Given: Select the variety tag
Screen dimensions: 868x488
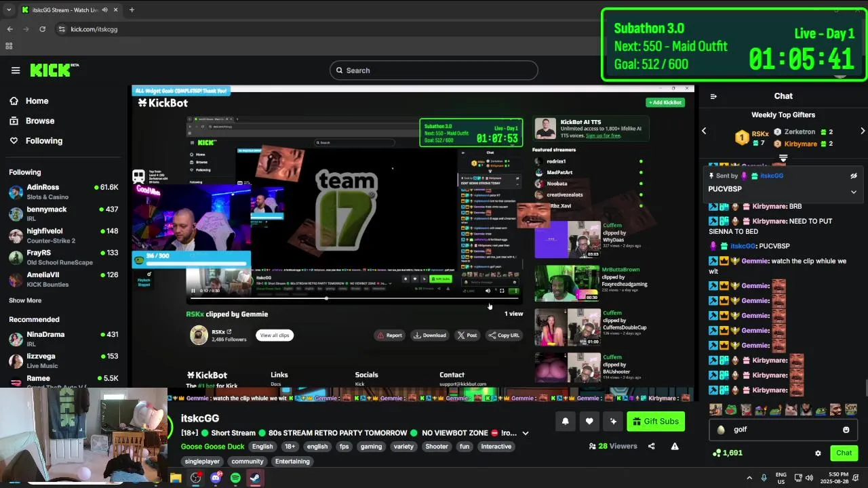Looking at the screenshot, I should click(403, 447).
